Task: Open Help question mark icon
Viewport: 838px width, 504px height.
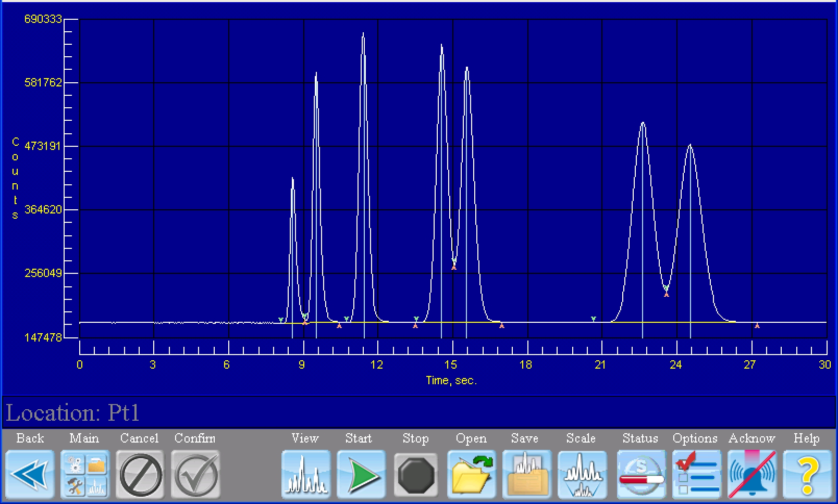Action: pyautogui.click(x=807, y=474)
